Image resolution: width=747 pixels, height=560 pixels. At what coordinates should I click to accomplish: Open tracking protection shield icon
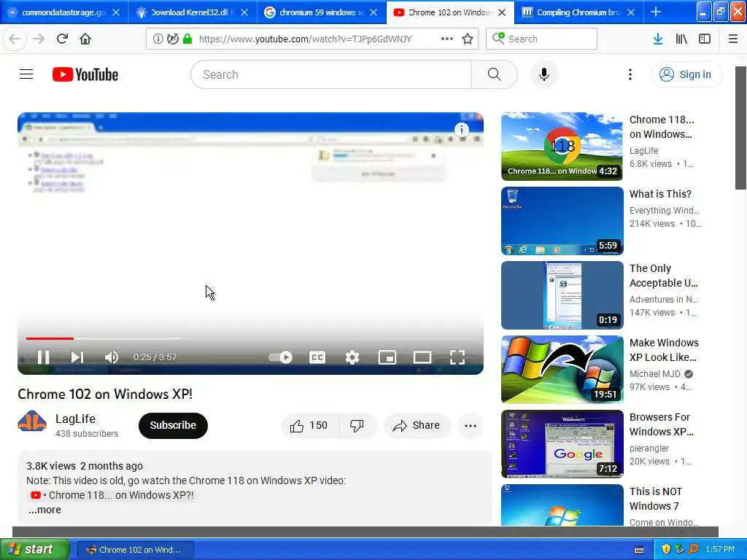pyautogui.click(x=172, y=39)
